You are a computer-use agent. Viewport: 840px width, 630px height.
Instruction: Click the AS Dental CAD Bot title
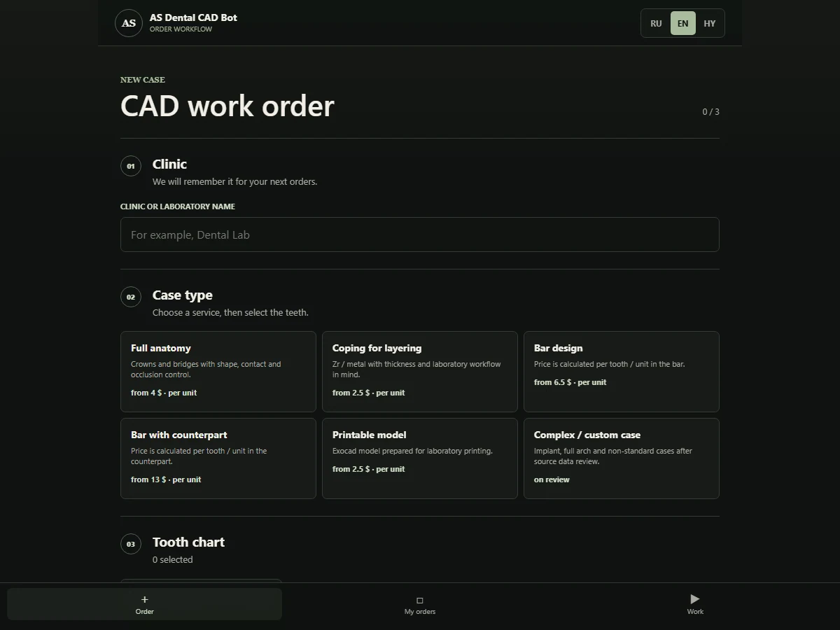[x=193, y=17]
